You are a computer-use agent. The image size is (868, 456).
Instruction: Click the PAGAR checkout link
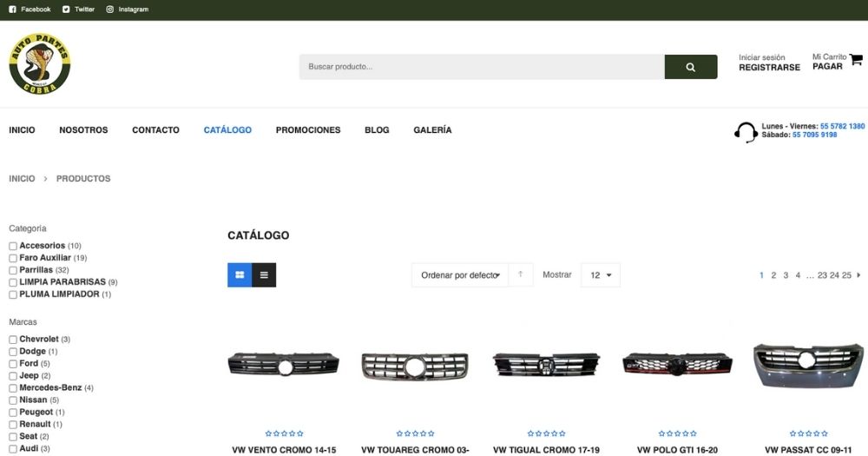coord(827,67)
